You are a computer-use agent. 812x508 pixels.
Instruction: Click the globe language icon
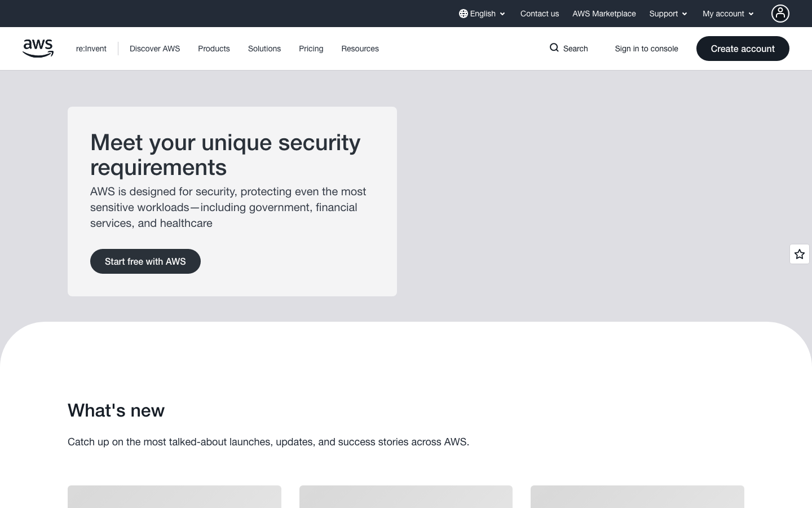tap(464, 14)
